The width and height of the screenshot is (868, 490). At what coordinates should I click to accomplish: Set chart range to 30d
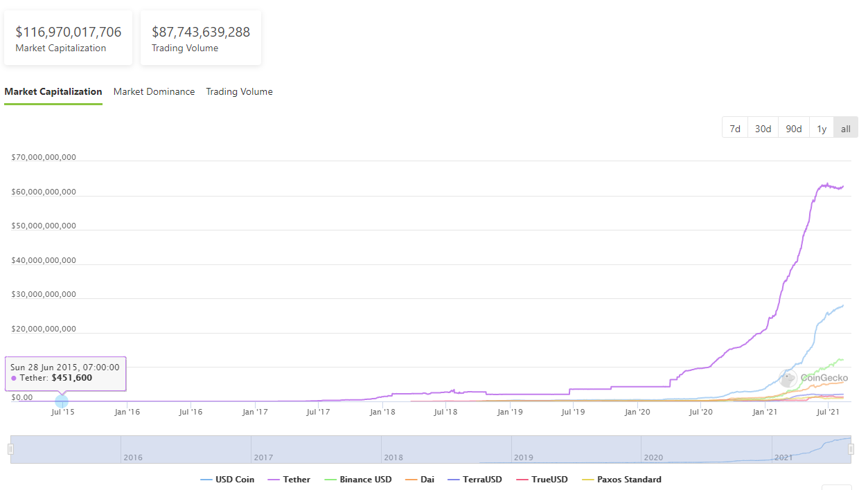click(x=763, y=129)
